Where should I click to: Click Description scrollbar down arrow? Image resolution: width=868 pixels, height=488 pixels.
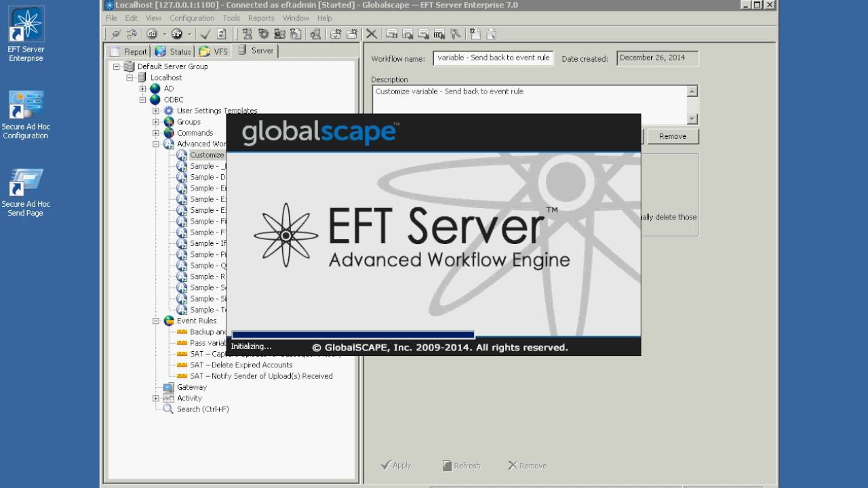[692, 119]
